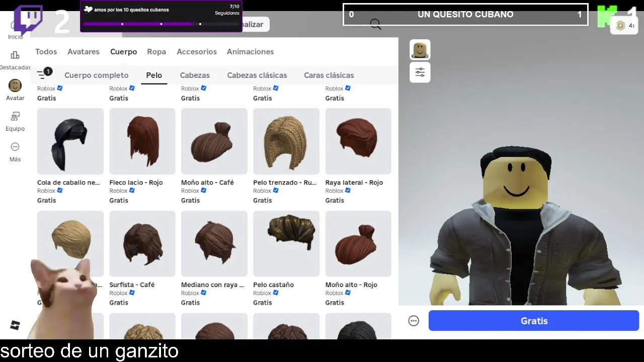Switch to the Todos tab

(46, 52)
